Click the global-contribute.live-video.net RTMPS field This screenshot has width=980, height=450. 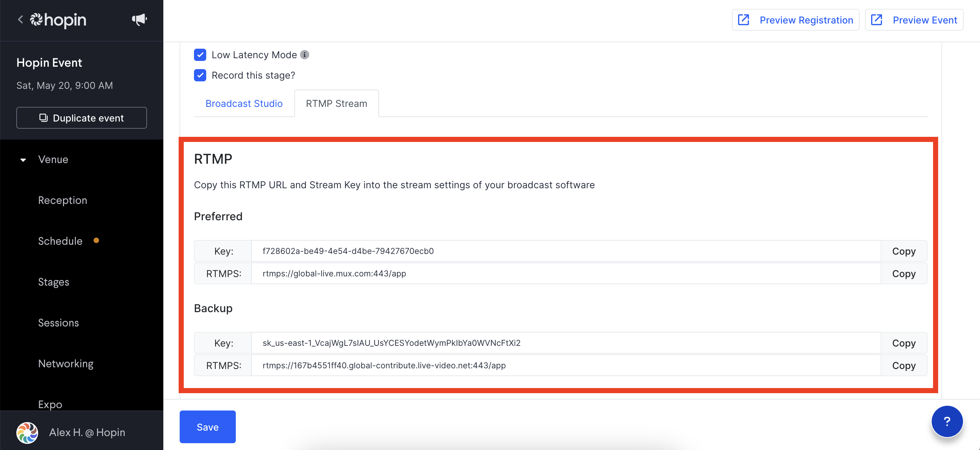566,365
